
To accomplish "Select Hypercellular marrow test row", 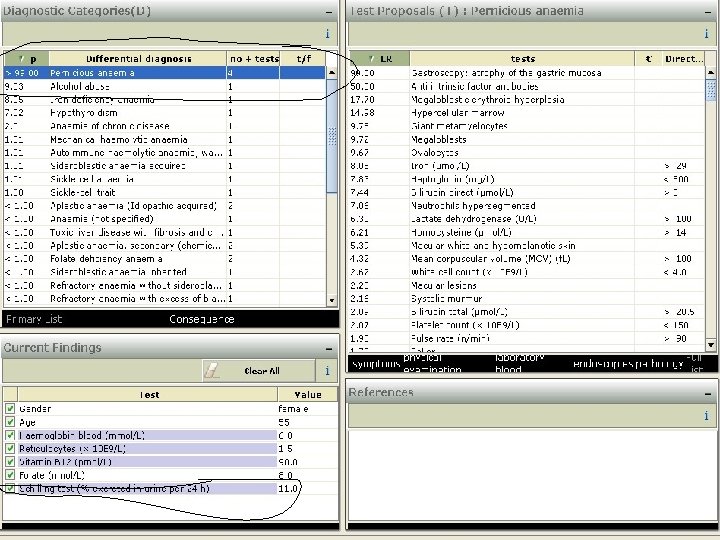I will click(x=527, y=112).
